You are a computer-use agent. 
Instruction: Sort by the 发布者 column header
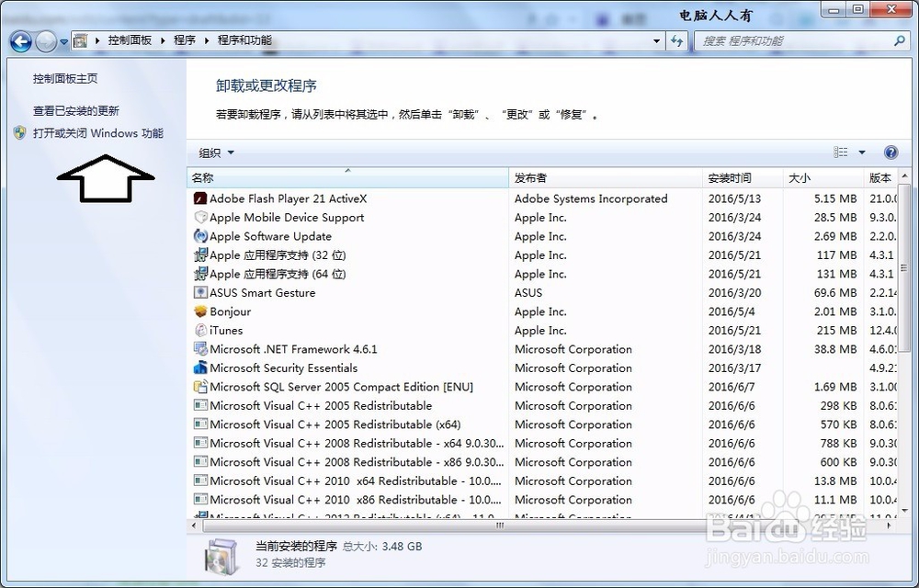606,178
